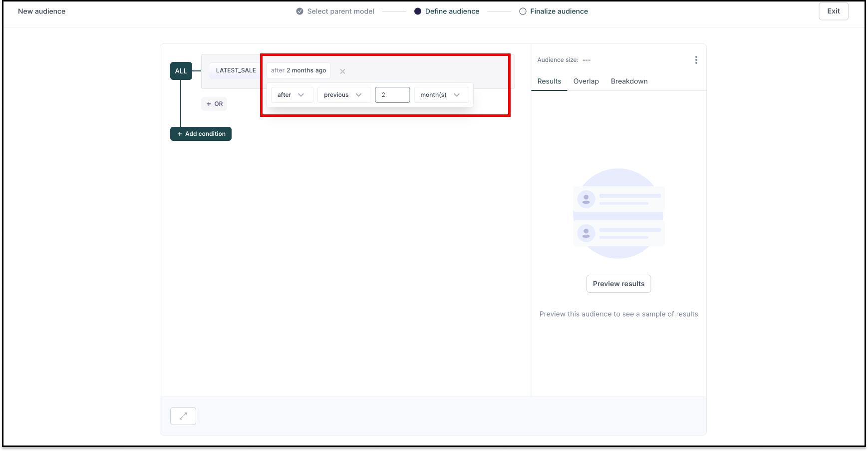The width and height of the screenshot is (868, 451).
Task: Switch to the Breakdown tab
Action: point(629,81)
